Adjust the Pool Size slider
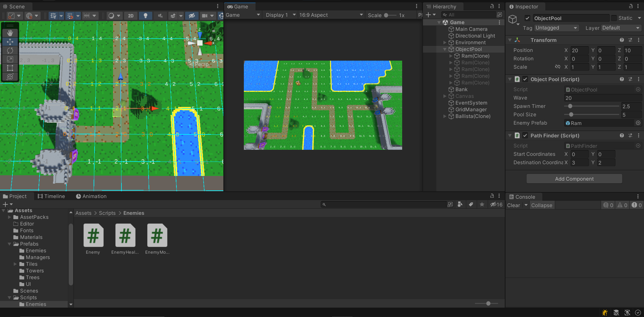The height and width of the screenshot is (317, 644). tap(592, 115)
